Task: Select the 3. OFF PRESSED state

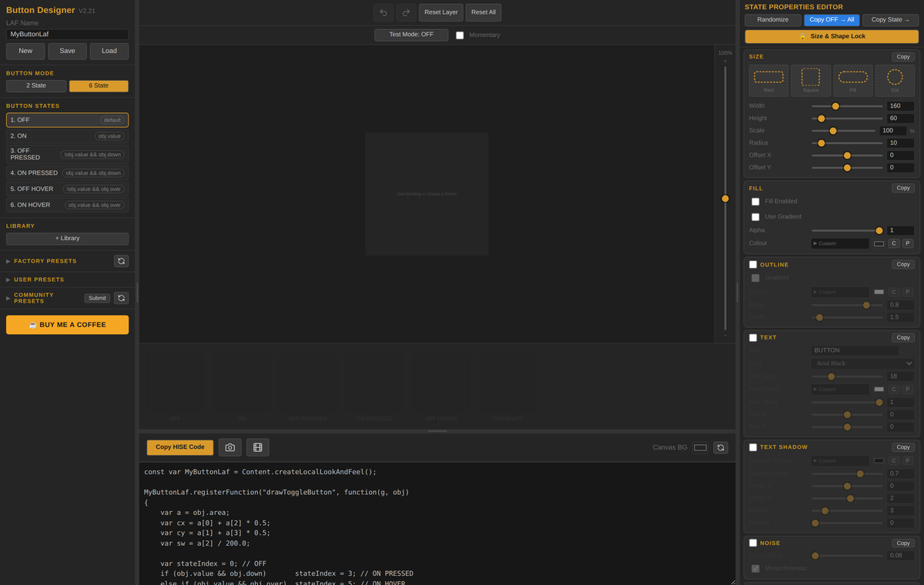Action: pos(67,154)
